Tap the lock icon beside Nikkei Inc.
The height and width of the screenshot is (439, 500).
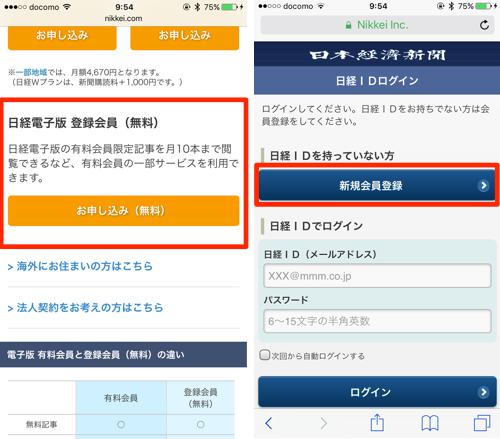click(348, 25)
